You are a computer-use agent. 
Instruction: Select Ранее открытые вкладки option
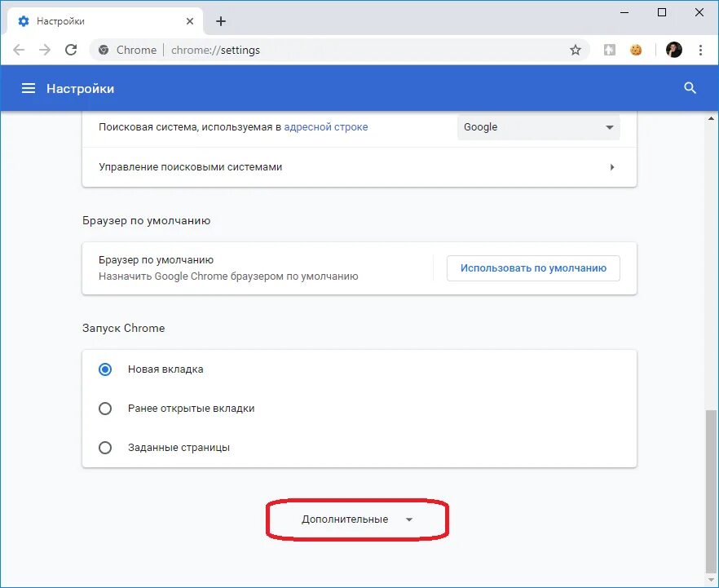pos(105,409)
